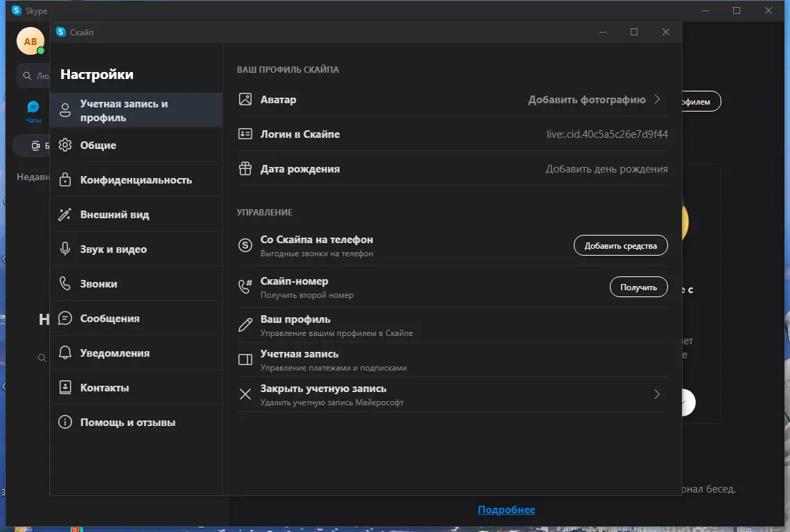Open Конфиденциальность via padlock icon
Image resolution: width=790 pixels, height=532 pixels.
pos(64,179)
